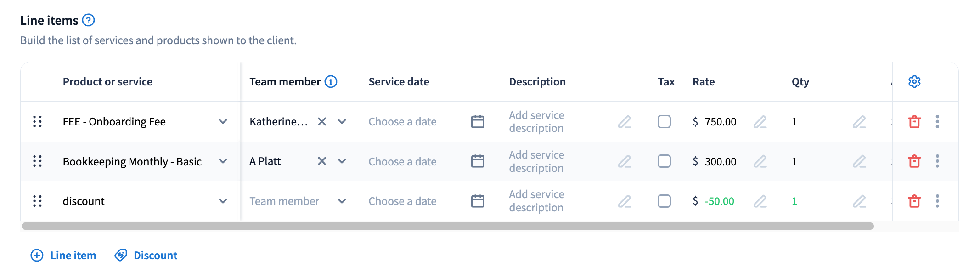Screen dimensions: 980x273
Task: Add a Discount to the list
Action: tap(146, 256)
